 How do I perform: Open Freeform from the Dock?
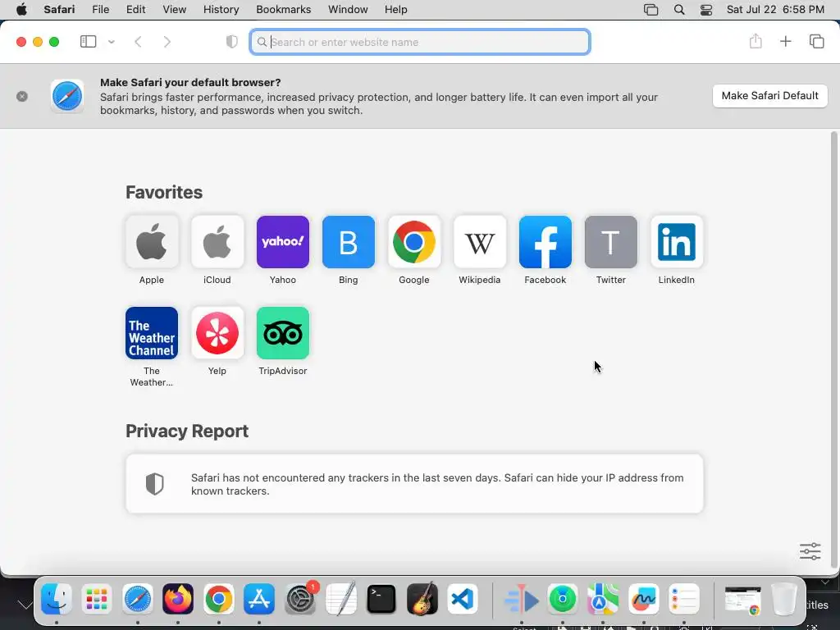(x=643, y=598)
